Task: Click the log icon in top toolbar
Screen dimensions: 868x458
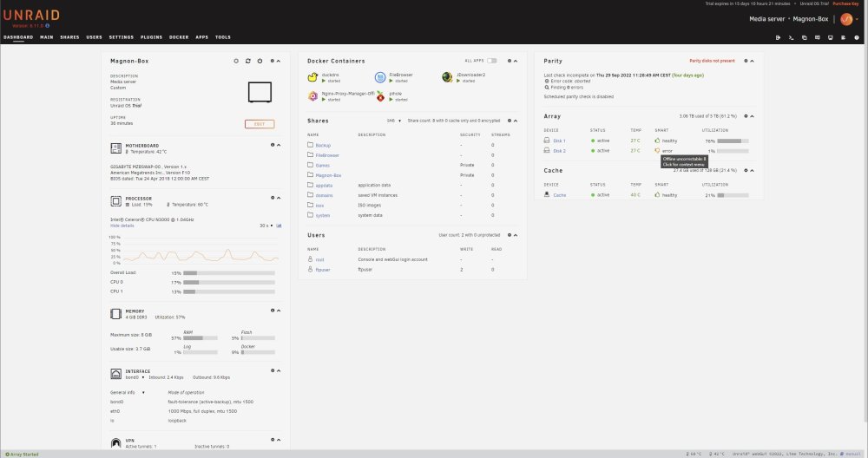Action: point(843,37)
